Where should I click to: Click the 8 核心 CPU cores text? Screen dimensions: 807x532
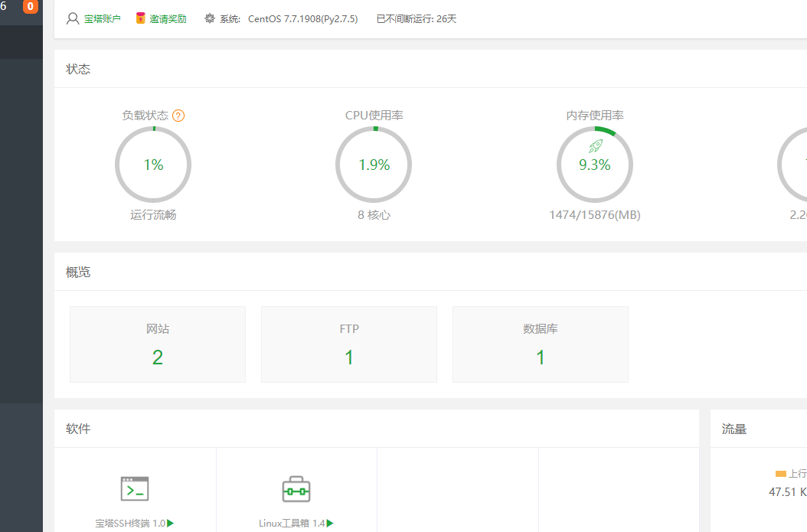click(374, 215)
